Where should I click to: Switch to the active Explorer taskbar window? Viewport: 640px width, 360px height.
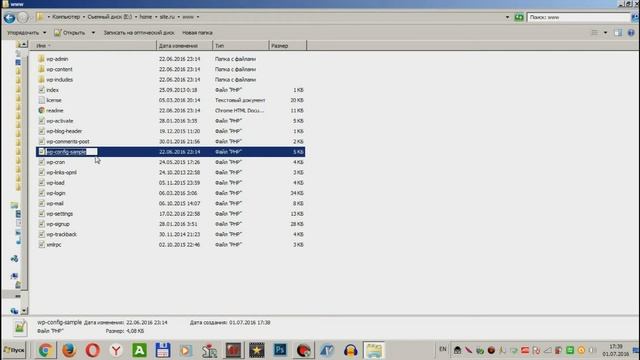(374, 350)
